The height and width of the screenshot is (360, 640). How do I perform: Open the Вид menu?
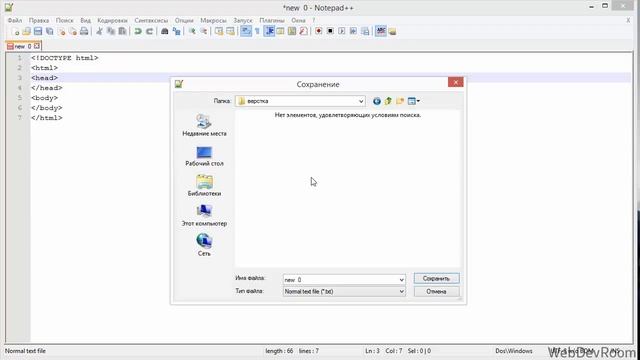pyautogui.click(x=85, y=20)
